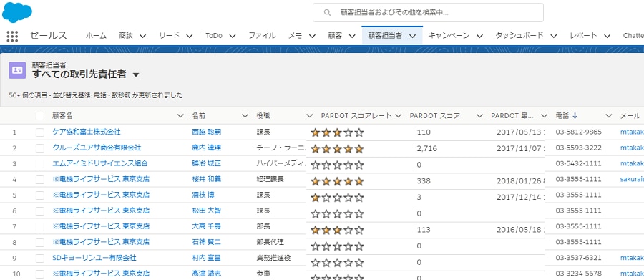Check the row 4 checkbox
The width and height of the screenshot is (644, 280).
coord(40,180)
